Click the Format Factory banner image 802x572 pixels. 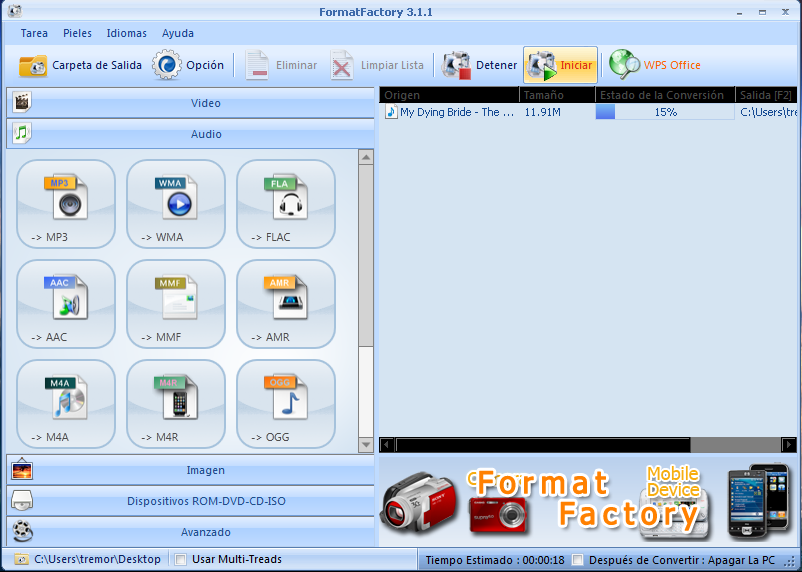pos(588,501)
